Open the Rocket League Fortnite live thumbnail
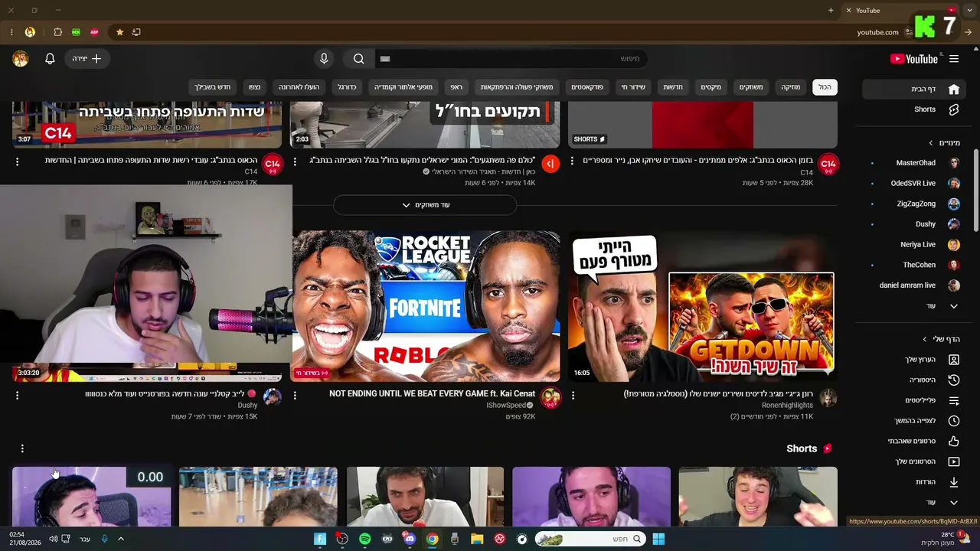The height and width of the screenshot is (551, 980). click(425, 306)
